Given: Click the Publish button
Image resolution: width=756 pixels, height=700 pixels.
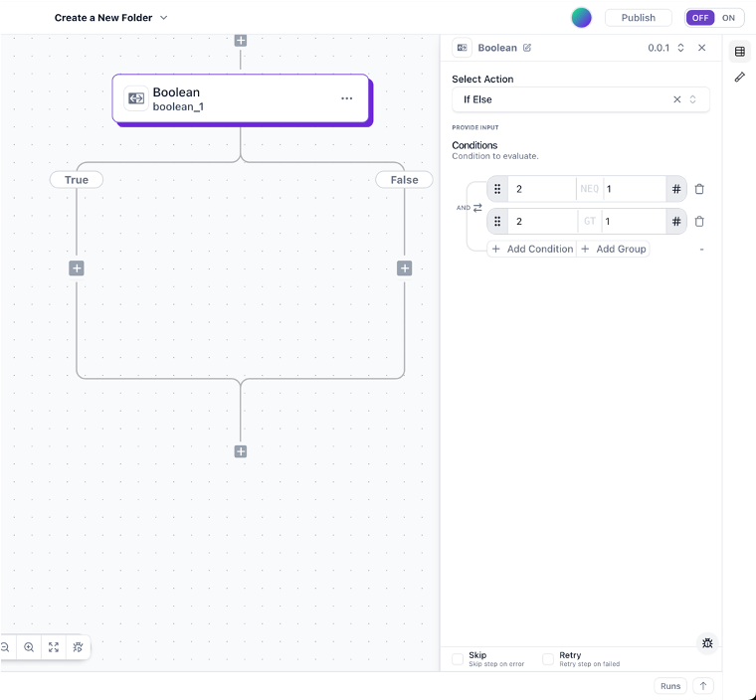Looking at the screenshot, I should tap(638, 18).
